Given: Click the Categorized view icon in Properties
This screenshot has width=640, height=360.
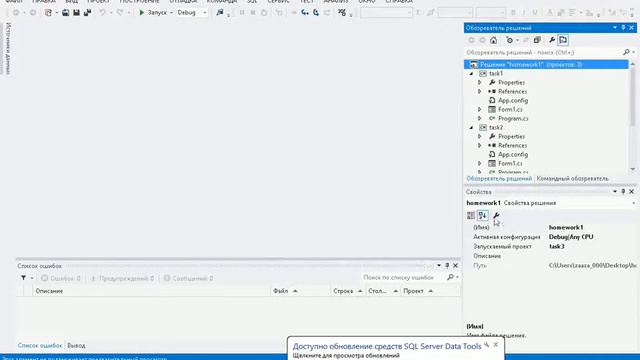Looking at the screenshot, I should click(471, 215).
